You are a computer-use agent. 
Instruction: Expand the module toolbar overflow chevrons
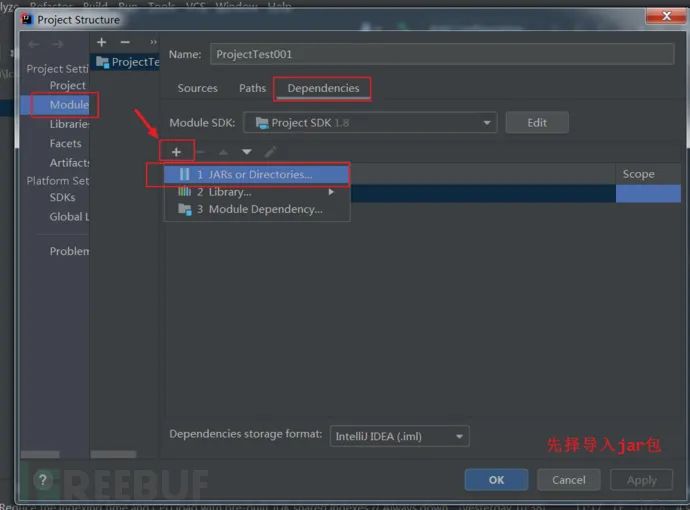tap(153, 42)
